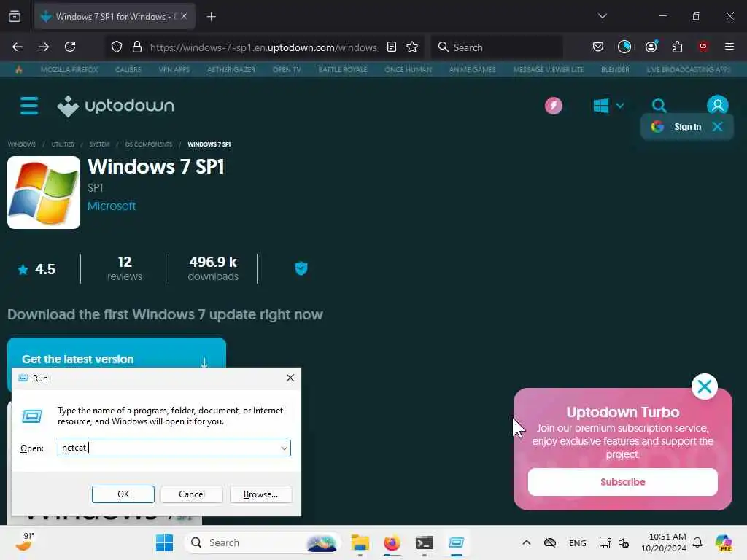Open uBlock Origin extension icon
747x560 pixels.
[703, 47]
